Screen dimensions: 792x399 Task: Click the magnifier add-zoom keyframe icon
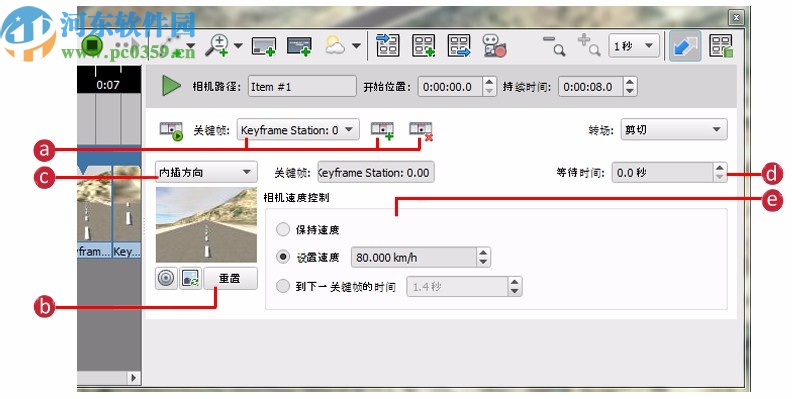coord(217,45)
